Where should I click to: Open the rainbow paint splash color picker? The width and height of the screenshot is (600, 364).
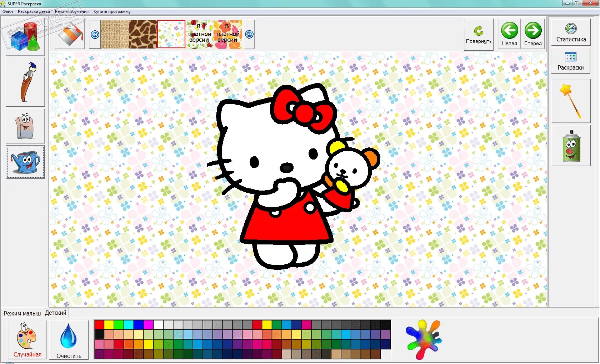coord(424,339)
